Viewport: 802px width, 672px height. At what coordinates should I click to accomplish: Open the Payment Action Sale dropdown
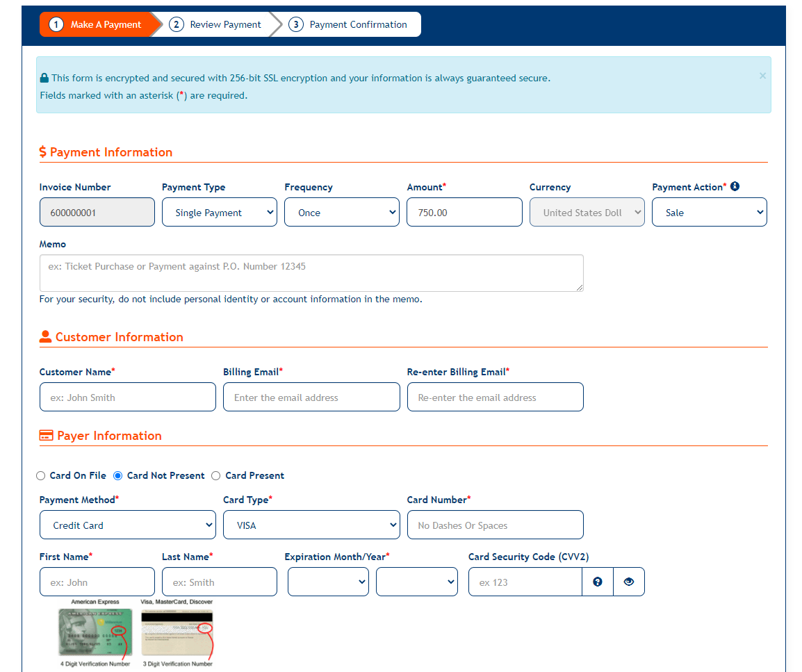point(709,213)
